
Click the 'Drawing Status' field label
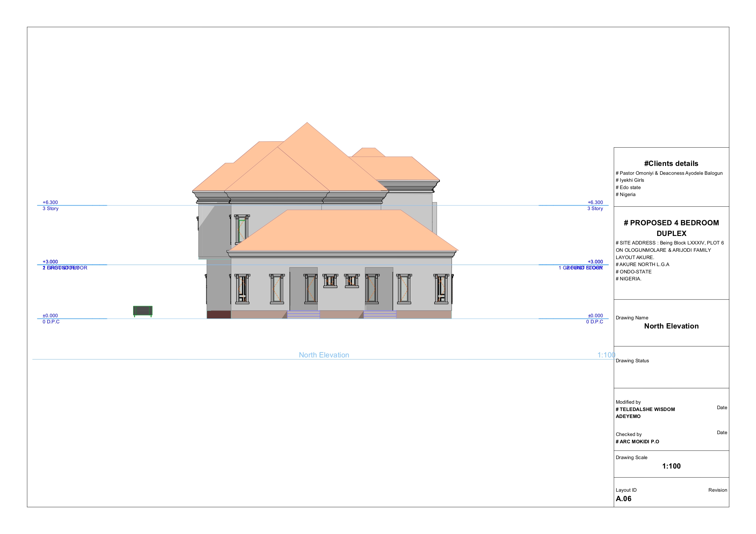coord(632,360)
